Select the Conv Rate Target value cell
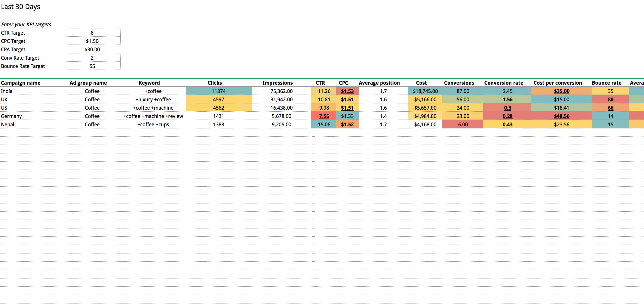 click(x=92, y=58)
